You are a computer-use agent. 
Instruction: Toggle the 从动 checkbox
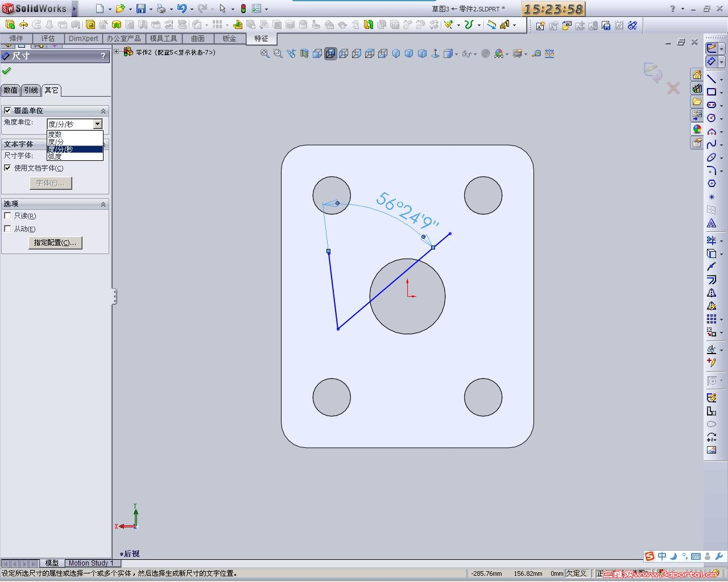7,228
